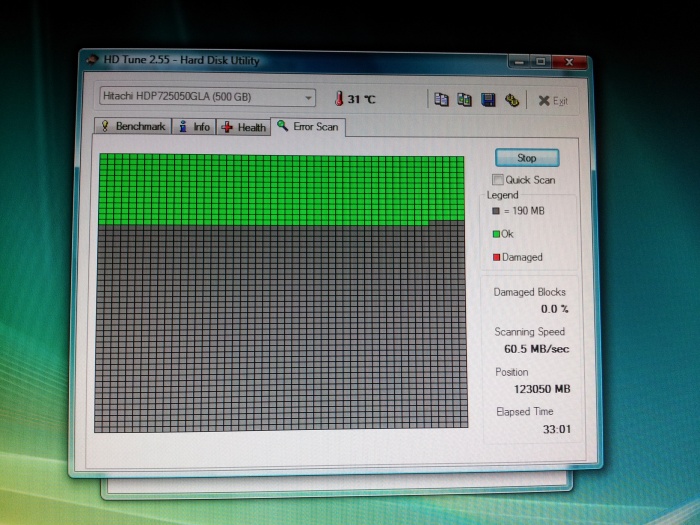The width and height of the screenshot is (700, 525).
Task: Maximize the HD Tune window
Action: point(541,62)
